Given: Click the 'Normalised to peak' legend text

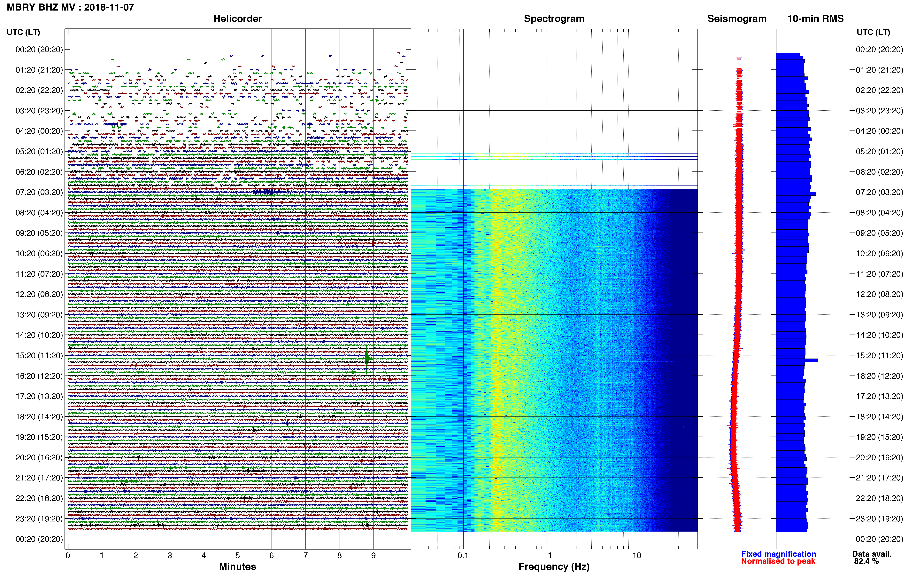Looking at the screenshot, I should pyautogui.click(x=778, y=561).
